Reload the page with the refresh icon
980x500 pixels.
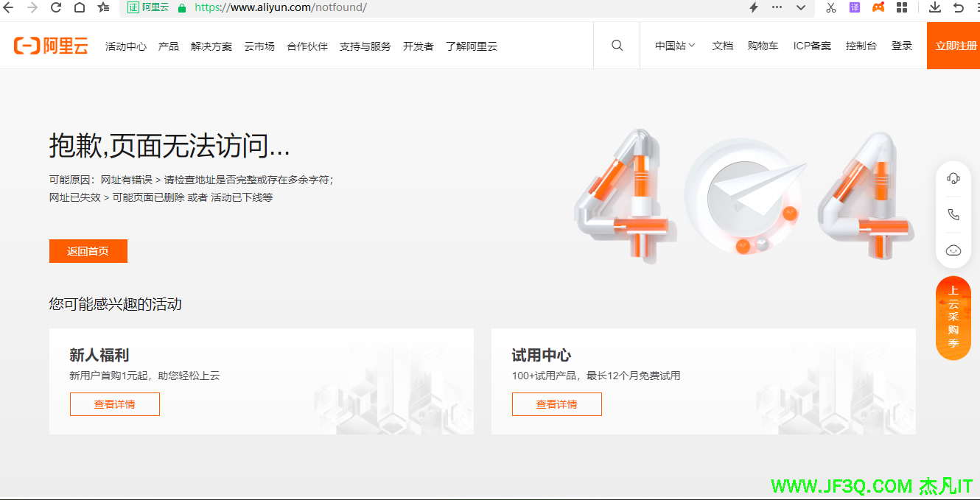pyautogui.click(x=56, y=7)
